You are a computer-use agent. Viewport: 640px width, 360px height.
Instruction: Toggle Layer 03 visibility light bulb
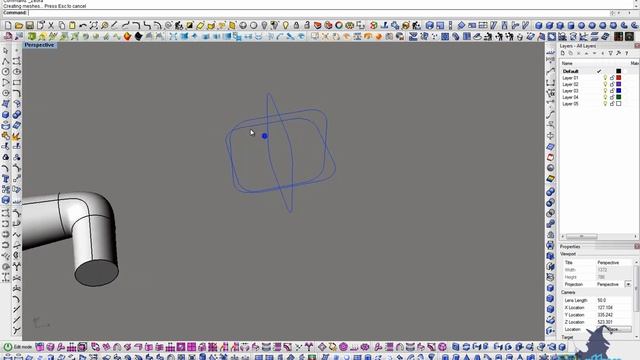tap(605, 91)
